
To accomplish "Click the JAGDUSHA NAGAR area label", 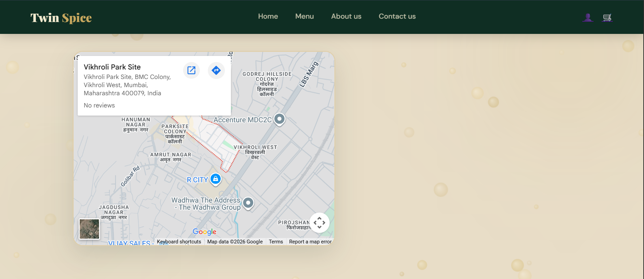I will tap(114, 212).
